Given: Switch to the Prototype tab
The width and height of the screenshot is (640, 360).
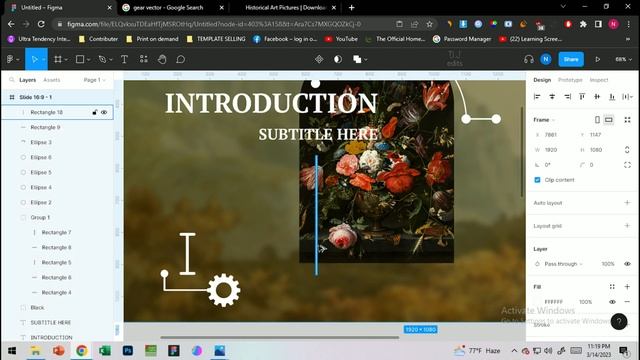Looking at the screenshot, I should [x=570, y=80].
